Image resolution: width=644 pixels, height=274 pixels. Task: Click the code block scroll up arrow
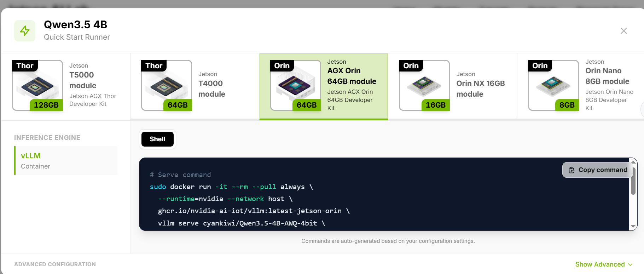[633, 162]
